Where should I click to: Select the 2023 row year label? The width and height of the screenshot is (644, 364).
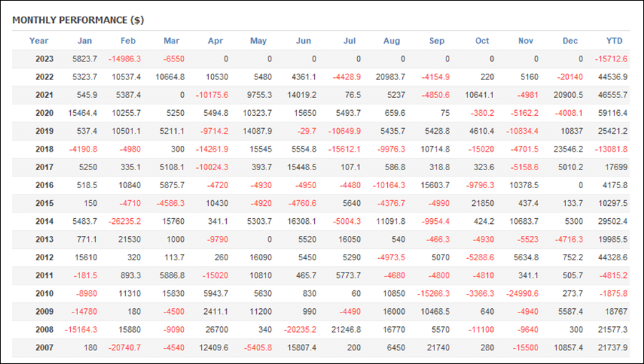(44, 59)
